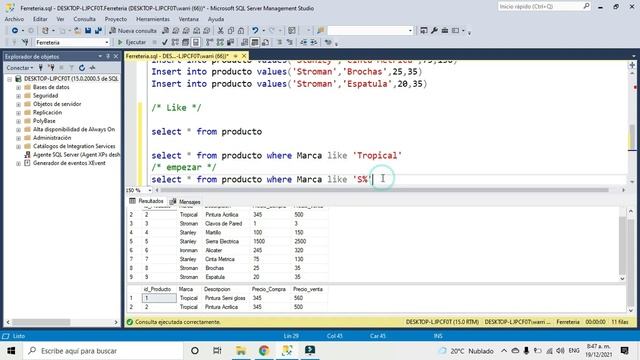Click the Undo arrow icon
Image resolution: width=640 pixels, height=360 pixels.
[255, 31]
